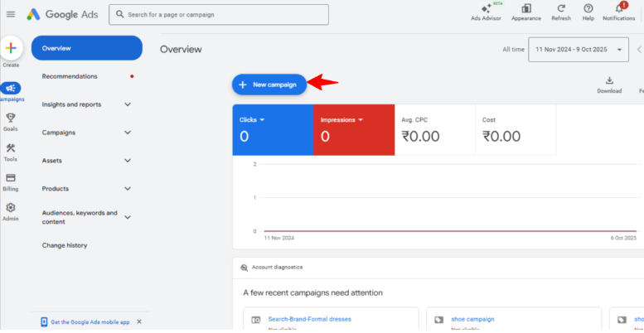Open Ads Advisor beta icon
The image size is (644, 333).
click(486, 9)
